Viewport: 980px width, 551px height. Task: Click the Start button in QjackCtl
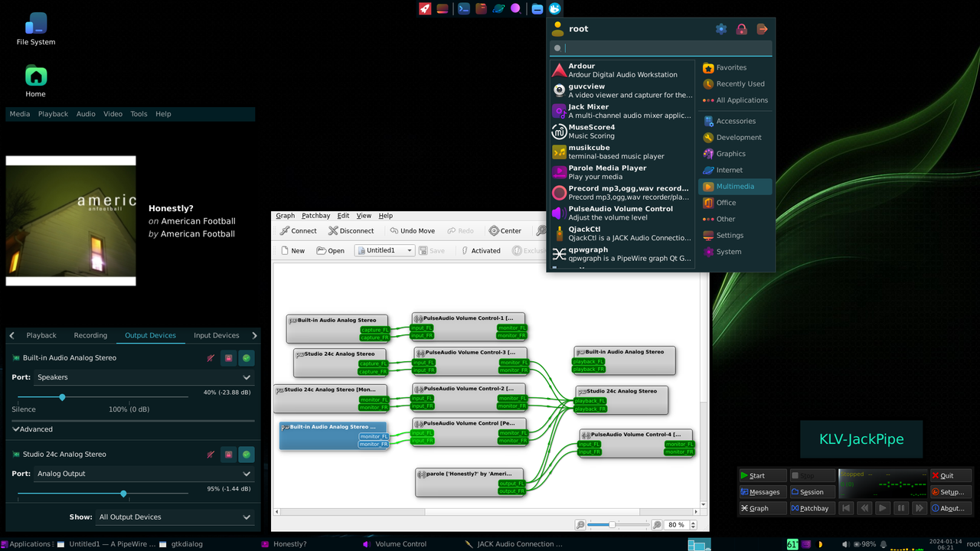763,476
